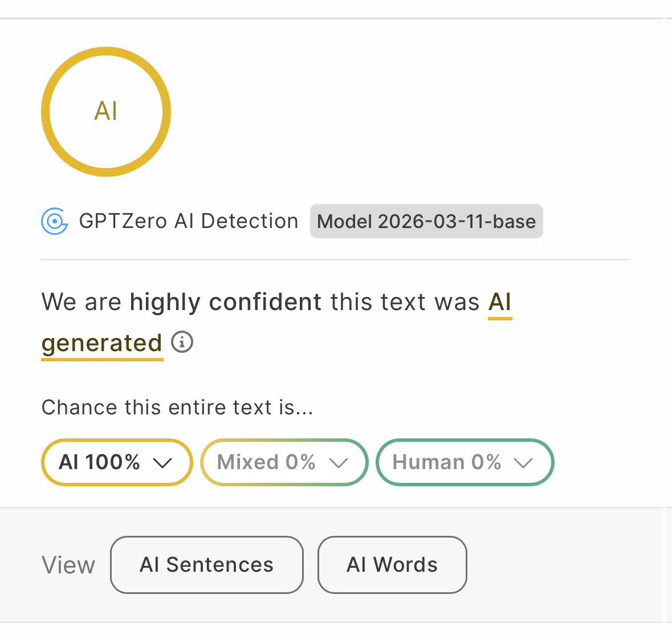Click the info icon beside "generated"
The image size is (672, 639).
click(x=182, y=342)
